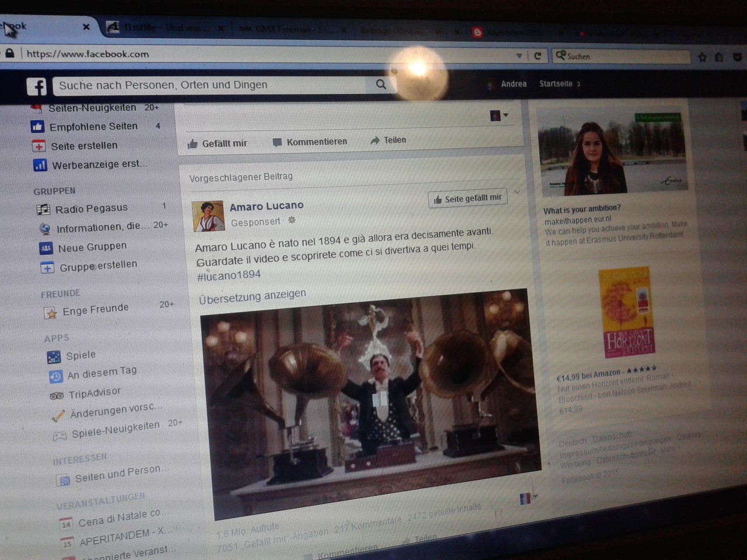
Task: Open the audience selector dropdown above post
Action: (499, 116)
